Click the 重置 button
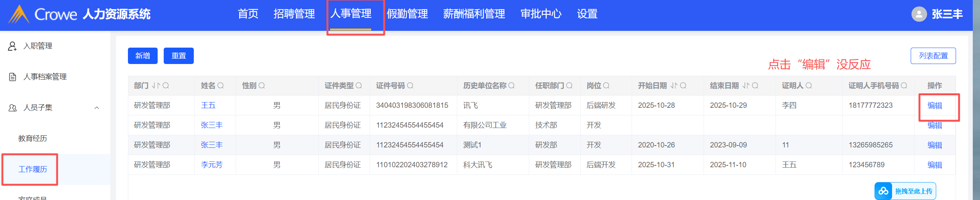The image size is (980, 200). coord(179,56)
